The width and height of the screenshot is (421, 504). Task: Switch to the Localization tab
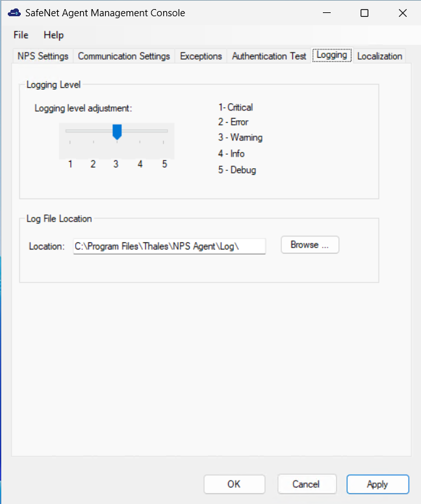pyautogui.click(x=379, y=56)
